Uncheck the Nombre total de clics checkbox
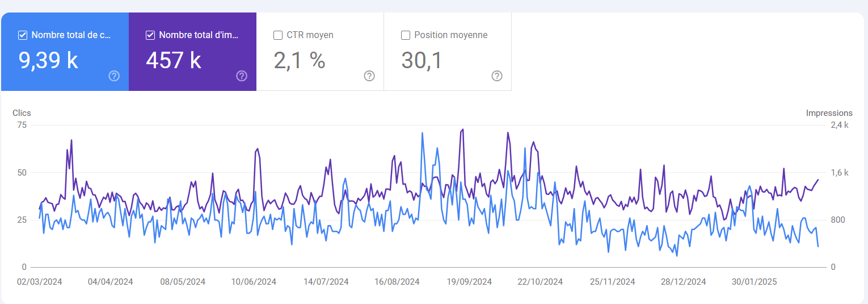This screenshot has height=304, width=868. 23,35
